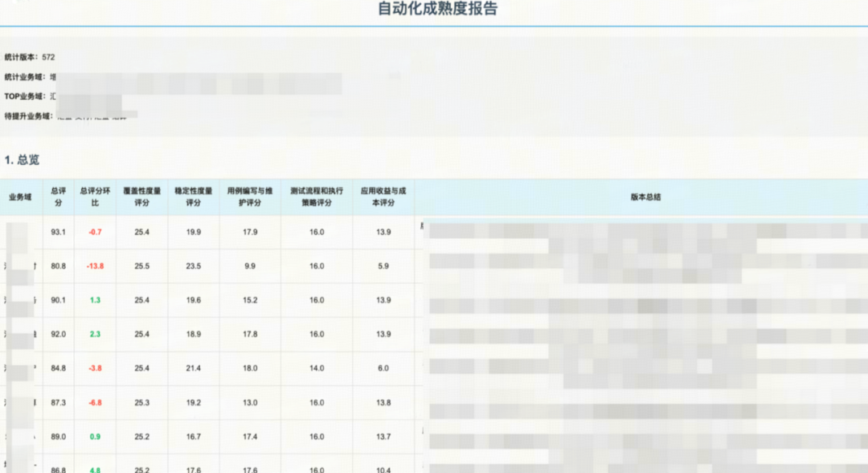
Task: Select the red -0.7 change value
Action: coord(95,232)
